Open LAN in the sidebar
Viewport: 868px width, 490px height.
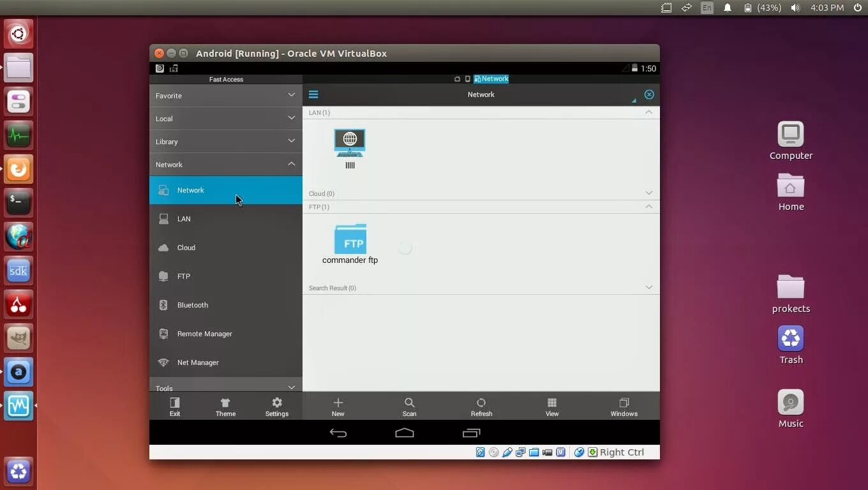pos(226,219)
